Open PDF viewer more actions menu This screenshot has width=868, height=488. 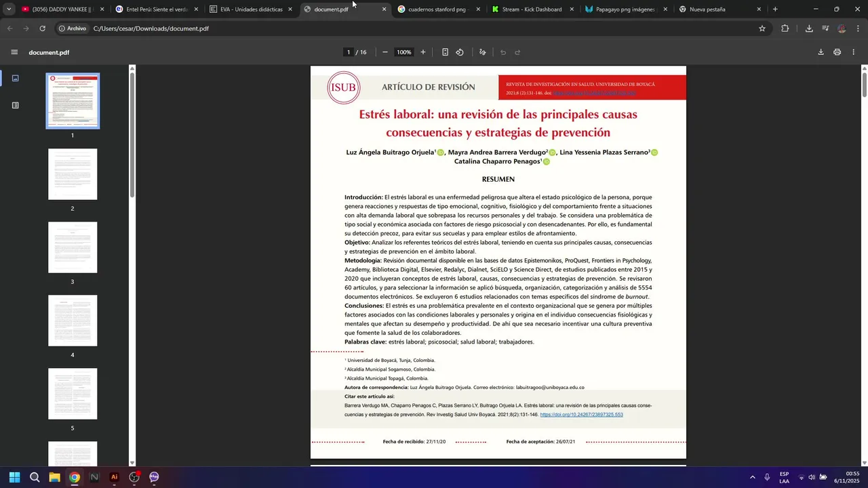point(854,52)
